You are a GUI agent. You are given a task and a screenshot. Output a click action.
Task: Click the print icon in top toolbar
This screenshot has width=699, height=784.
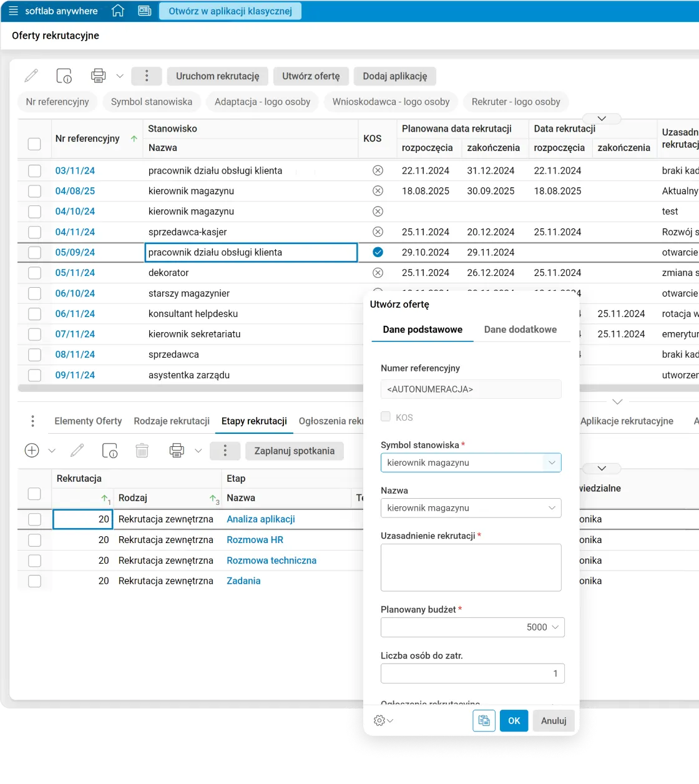click(99, 76)
